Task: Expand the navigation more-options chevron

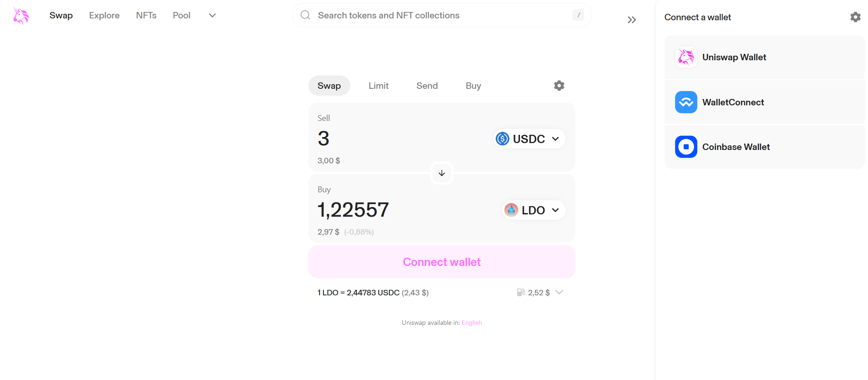Action: [x=212, y=16]
